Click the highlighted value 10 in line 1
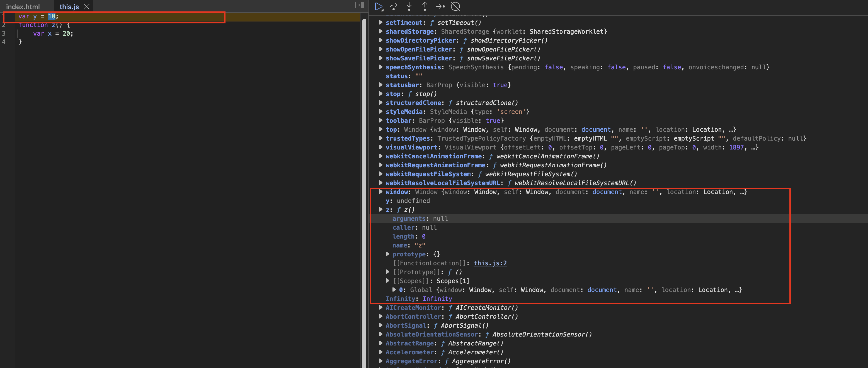Screen dimensions: 868x368 [x=52, y=16]
